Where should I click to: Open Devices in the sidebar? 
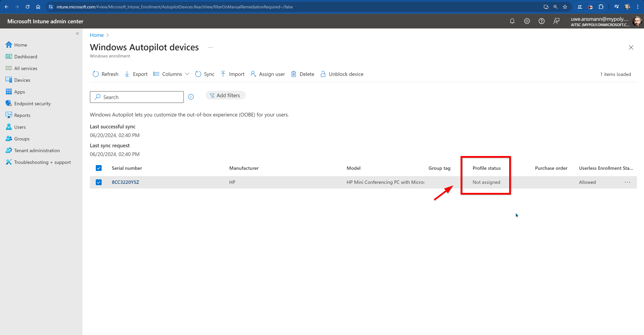click(x=22, y=80)
